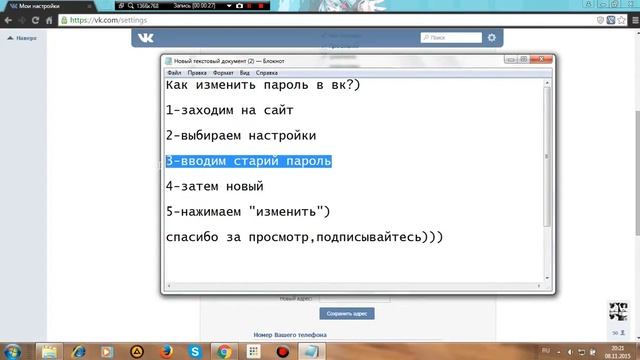Viewport: 640px width, 360px height.
Task: Click the Notepad title bar icon
Action: (x=169, y=61)
